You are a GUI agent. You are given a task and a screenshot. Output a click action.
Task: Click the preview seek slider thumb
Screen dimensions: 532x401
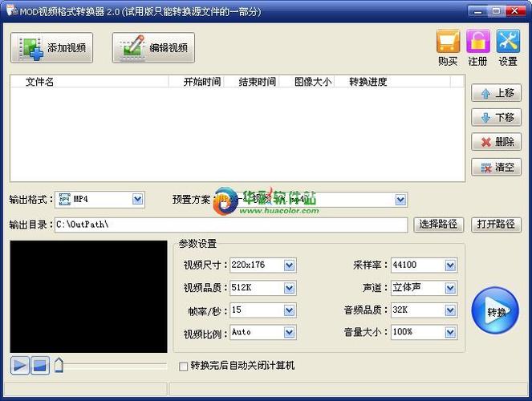tap(59, 366)
